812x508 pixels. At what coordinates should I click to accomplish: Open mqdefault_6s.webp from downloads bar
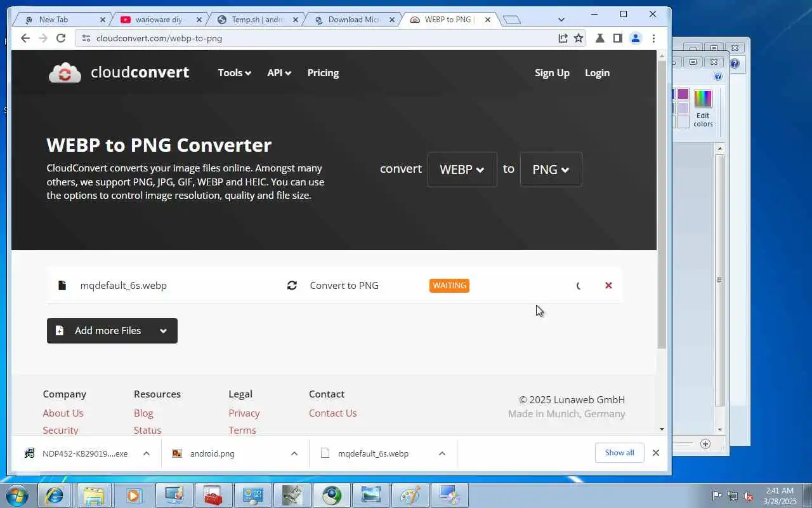coord(372,453)
